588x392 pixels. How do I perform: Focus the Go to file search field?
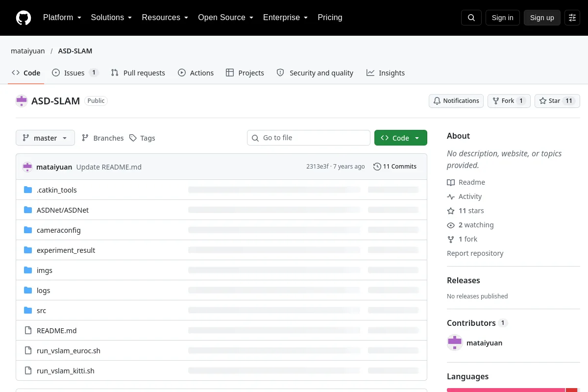pos(309,138)
